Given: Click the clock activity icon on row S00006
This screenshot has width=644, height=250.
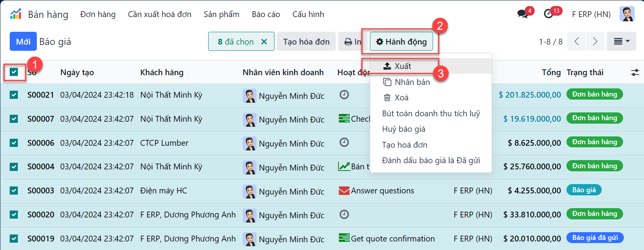Looking at the screenshot, I should [x=344, y=142].
